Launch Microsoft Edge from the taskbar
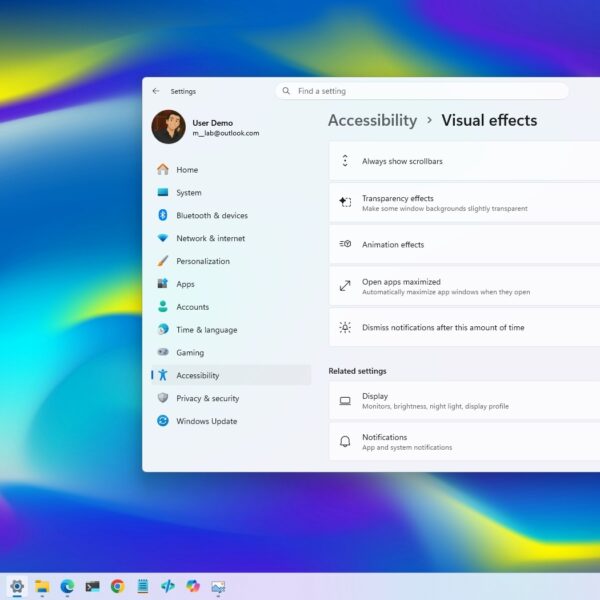The image size is (600, 600). pyautogui.click(x=67, y=586)
